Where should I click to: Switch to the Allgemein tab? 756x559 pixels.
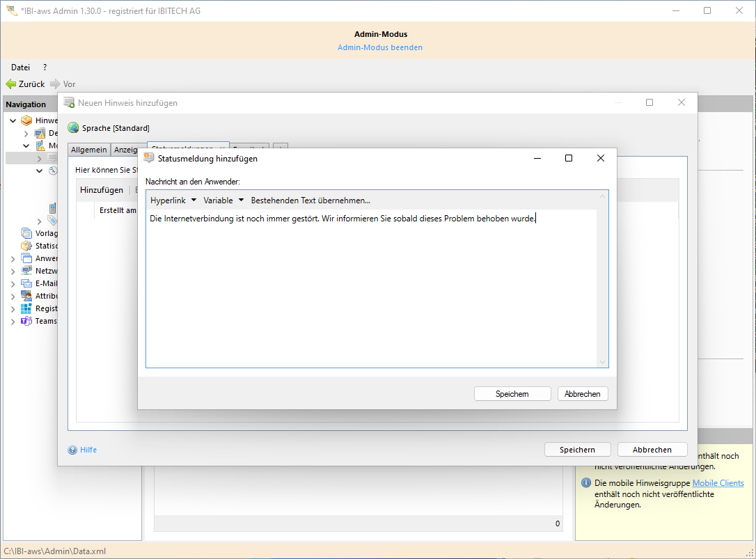pyautogui.click(x=88, y=150)
